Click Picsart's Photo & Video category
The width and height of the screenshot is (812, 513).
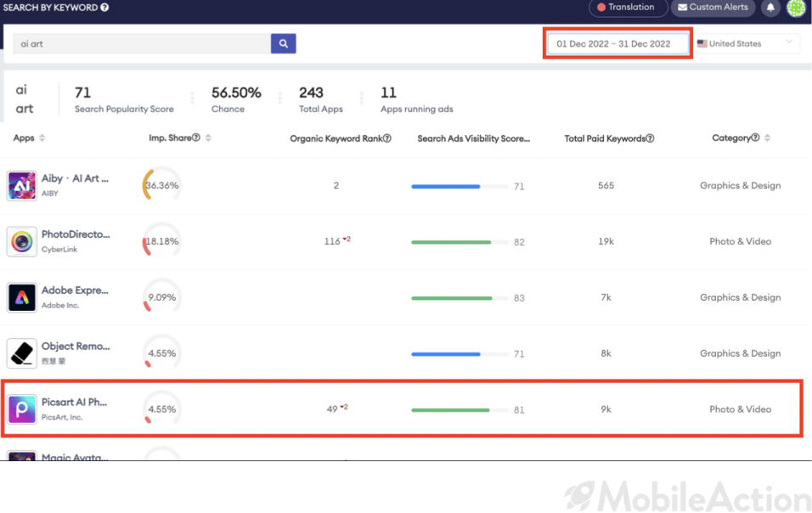(x=740, y=409)
